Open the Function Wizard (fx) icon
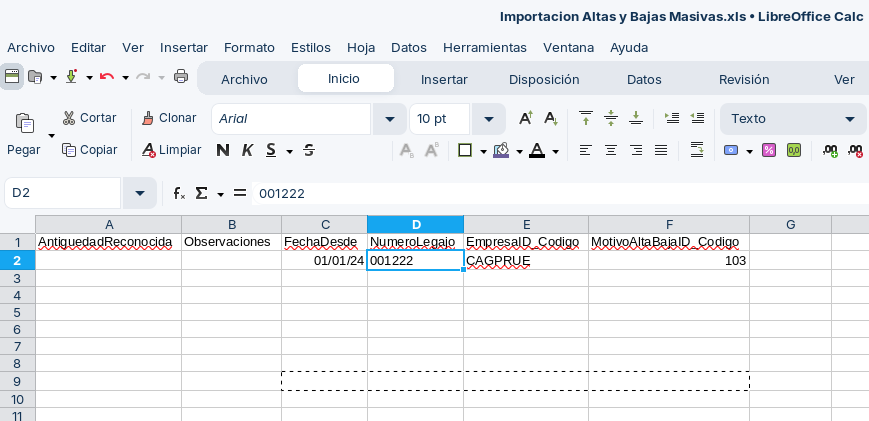The height and width of the screenshot is (421, 869). (x=179, y=193)
